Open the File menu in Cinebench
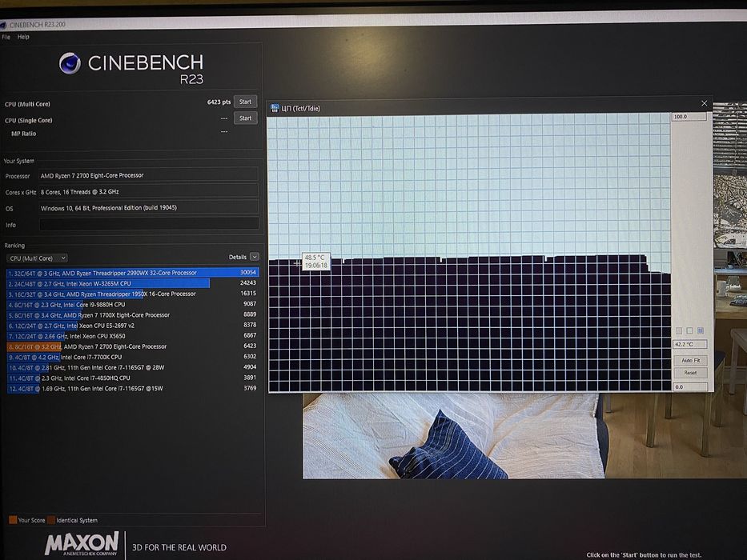This screenshot has width=747, height=560. pos(6,37)
